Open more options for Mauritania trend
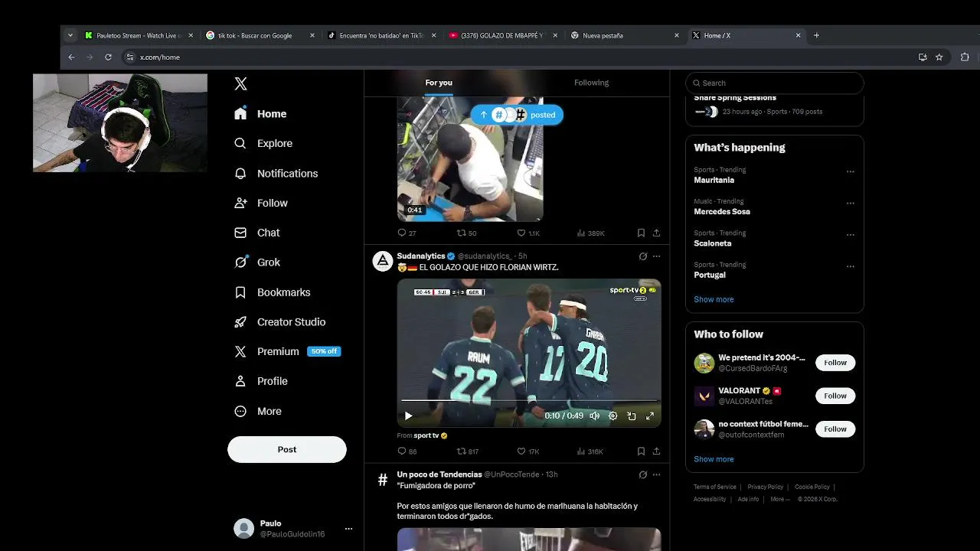Screen dimensions: 980x551 pos(850,171)
